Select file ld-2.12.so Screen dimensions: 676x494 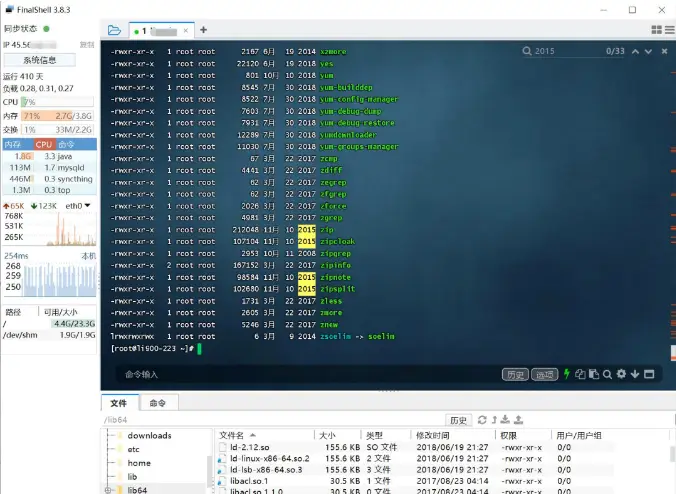250,447
